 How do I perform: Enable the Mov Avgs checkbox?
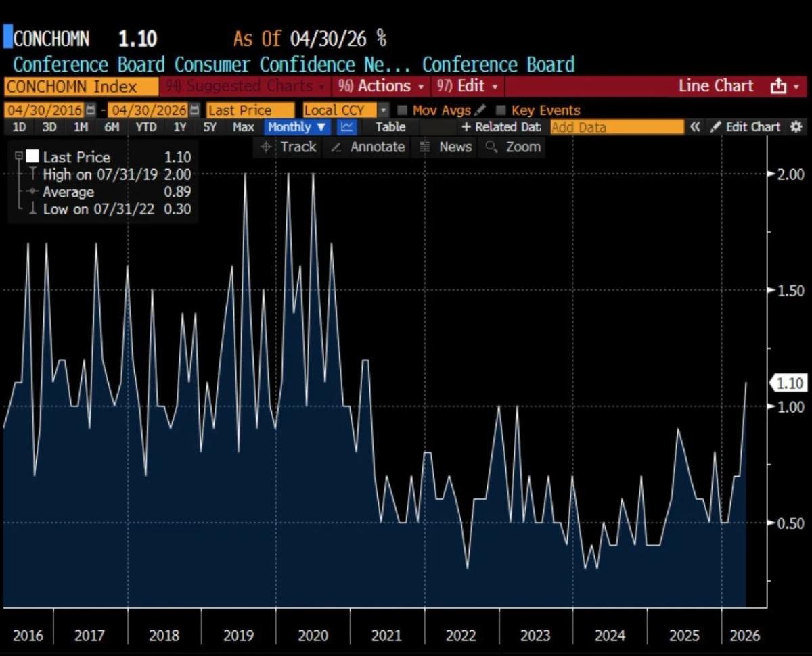click(402, 110)
